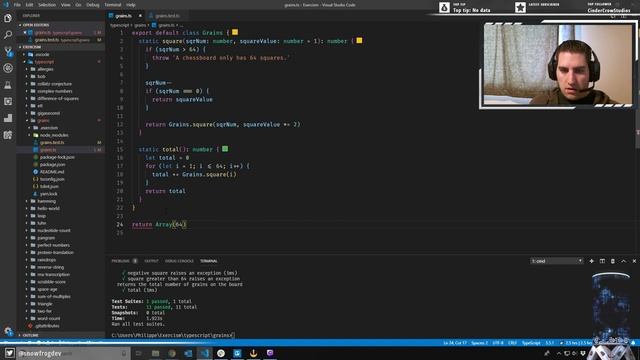Open the File Explorer taskbar icon
The height and width of the screenshot is (360, 640).
tap(156, 353)
